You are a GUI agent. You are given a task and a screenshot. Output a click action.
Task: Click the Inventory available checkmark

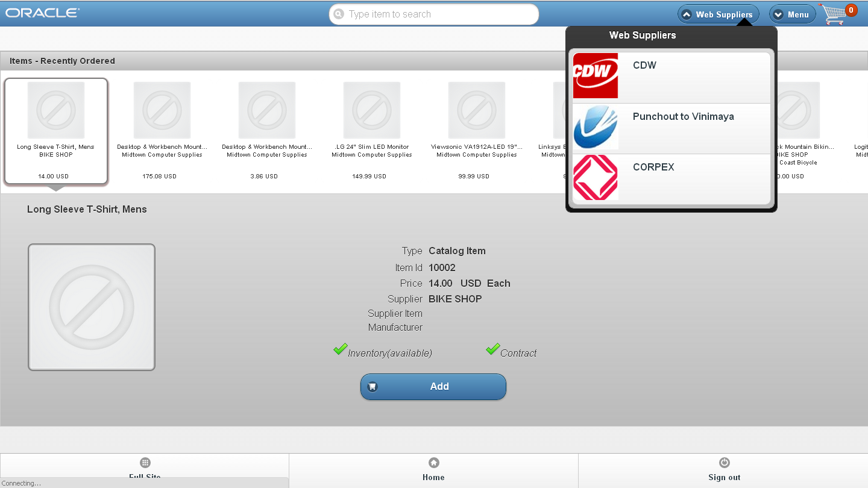(x=340, y=349)
